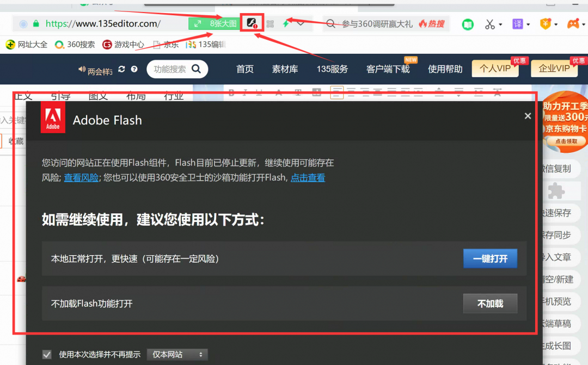Expand the translate dropdown arrow
This screenshot has height=365, width=588.
(528, 24)
